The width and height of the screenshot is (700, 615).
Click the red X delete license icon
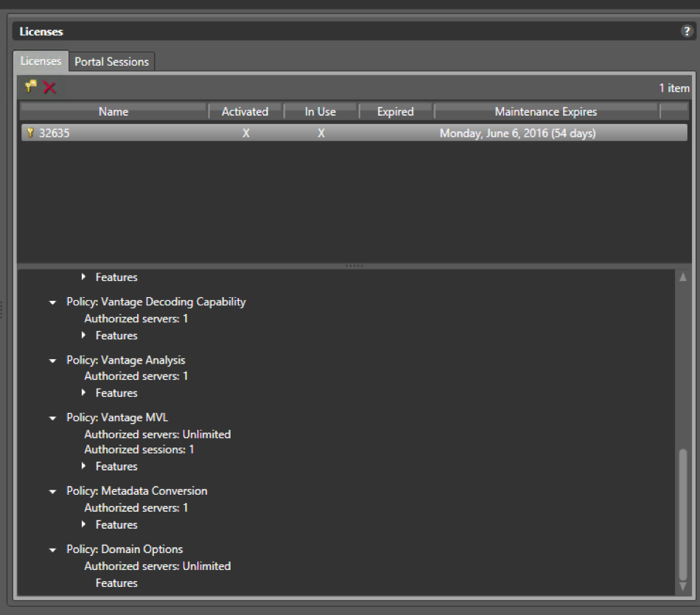(x=49, y=88)
